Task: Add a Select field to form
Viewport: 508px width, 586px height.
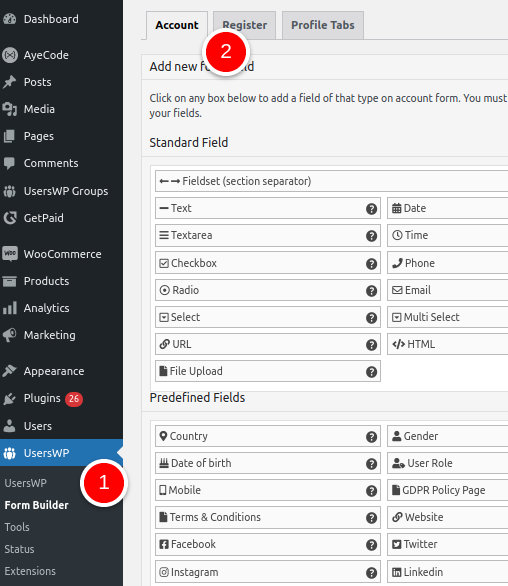Action: [x=268, y=317]
